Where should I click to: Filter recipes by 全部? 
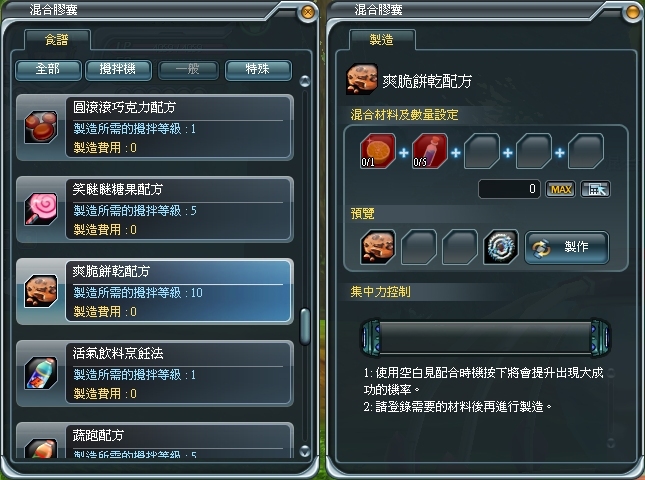tap(48, 70)
